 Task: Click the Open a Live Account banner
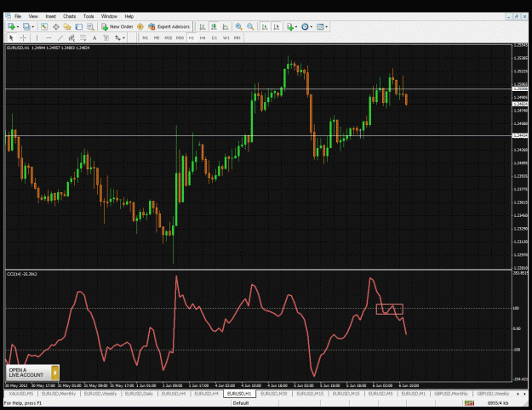32,373
